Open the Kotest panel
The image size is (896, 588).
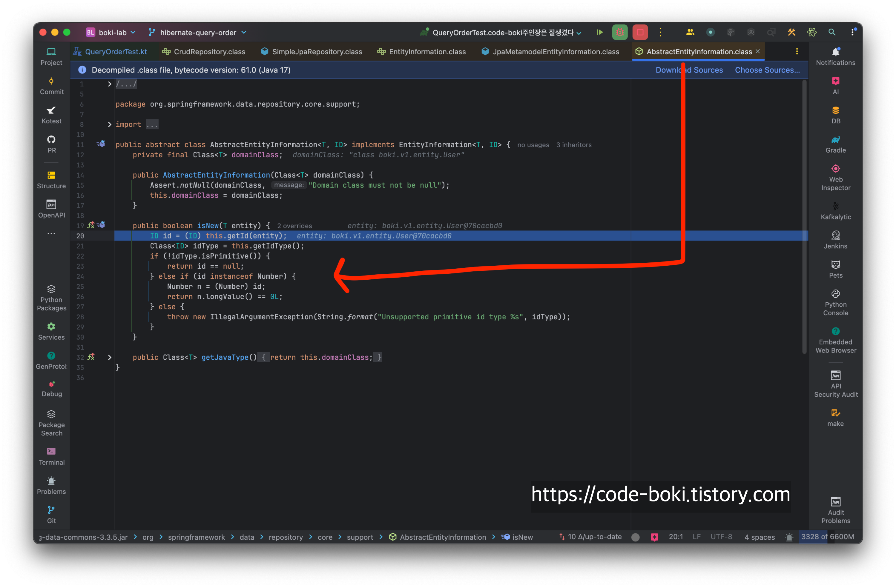(x=52, y=115)
